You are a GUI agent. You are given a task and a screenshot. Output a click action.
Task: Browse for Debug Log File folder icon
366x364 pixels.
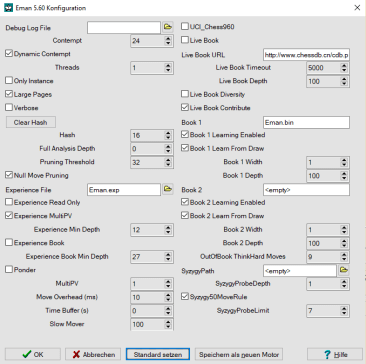tap(168, 27)
